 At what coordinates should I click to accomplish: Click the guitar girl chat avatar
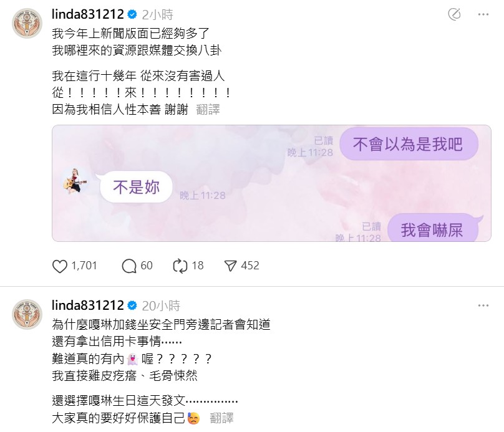click(75, 181)
